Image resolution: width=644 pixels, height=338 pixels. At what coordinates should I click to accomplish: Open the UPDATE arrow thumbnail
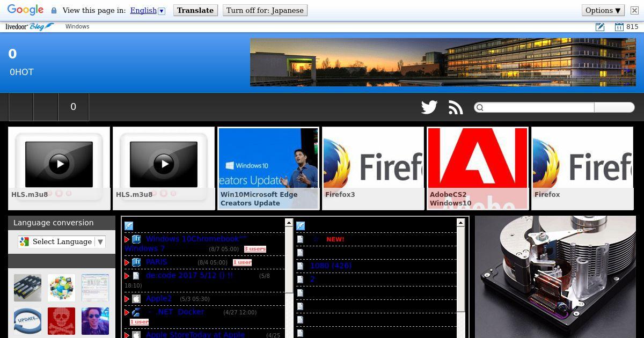(x=27, y=321)
